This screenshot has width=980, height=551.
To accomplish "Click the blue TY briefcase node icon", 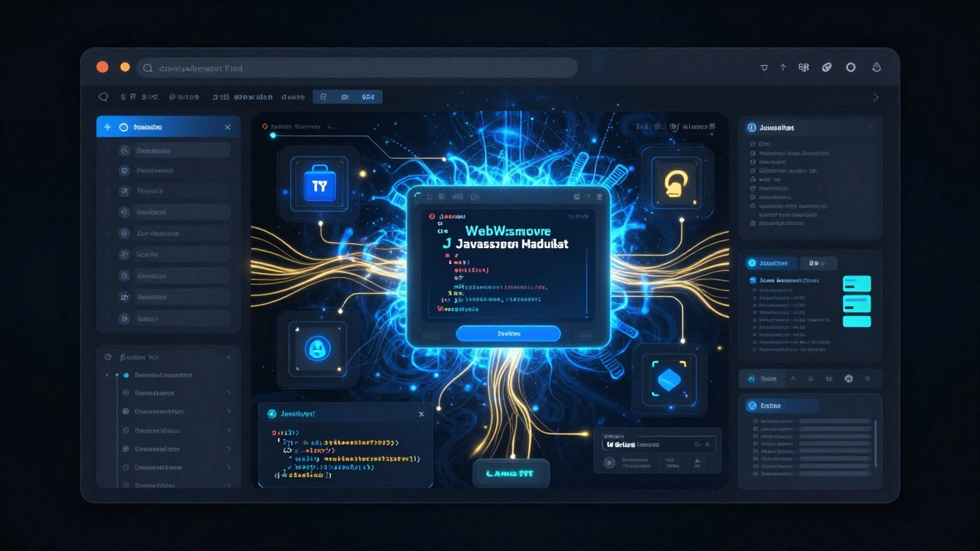I will pyautogui.click(x=319, y=184).
